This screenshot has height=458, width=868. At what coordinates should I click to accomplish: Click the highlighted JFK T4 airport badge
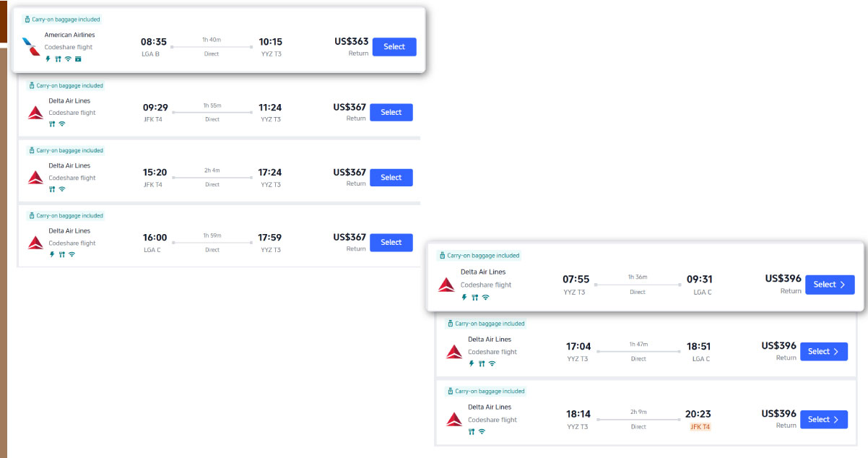(700, 427)
